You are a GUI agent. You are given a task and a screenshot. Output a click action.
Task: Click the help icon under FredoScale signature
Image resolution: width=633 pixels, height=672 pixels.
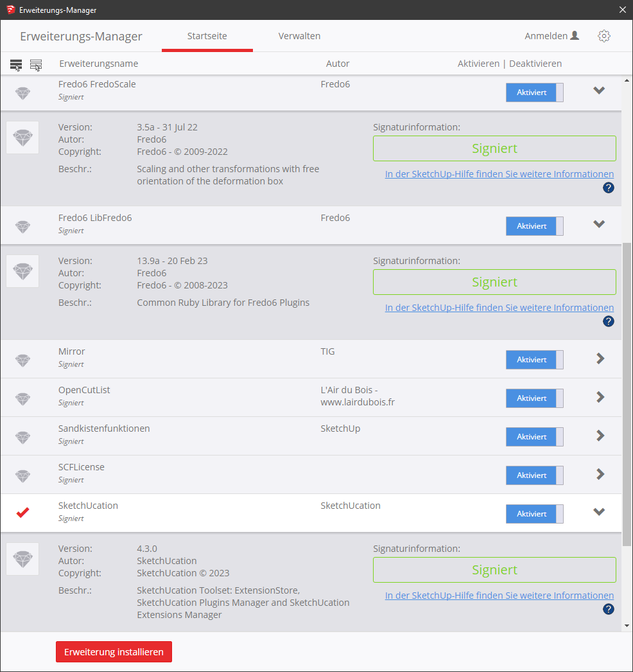click(609, 188)
